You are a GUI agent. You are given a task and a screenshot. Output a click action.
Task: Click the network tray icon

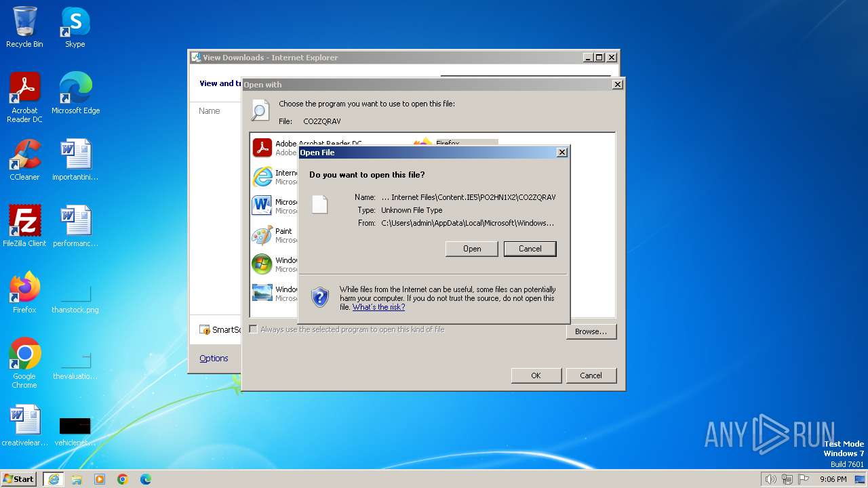787,479
